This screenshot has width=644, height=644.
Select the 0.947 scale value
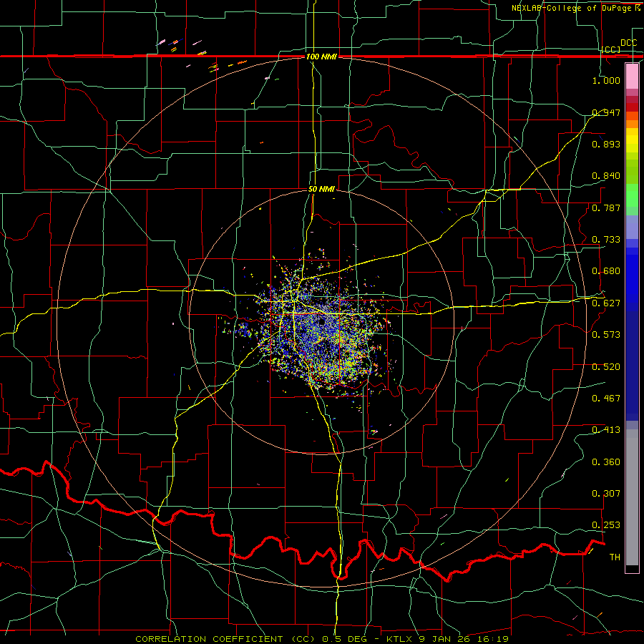tap(606, 112)
